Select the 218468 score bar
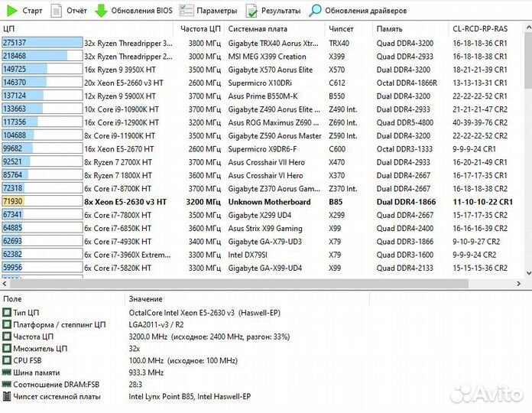The image size is (532, 413). point(42,56)
